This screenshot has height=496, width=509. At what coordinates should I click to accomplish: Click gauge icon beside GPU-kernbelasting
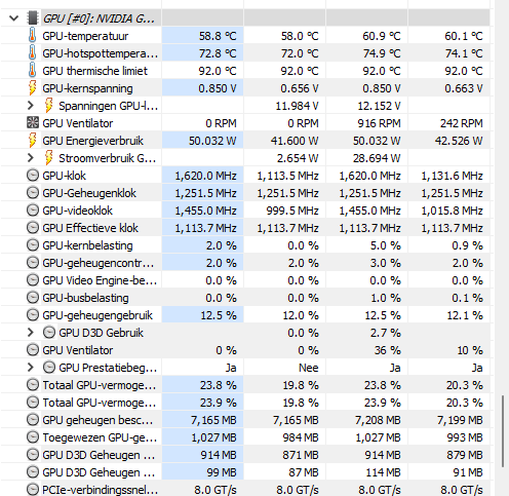pos(32,245)
